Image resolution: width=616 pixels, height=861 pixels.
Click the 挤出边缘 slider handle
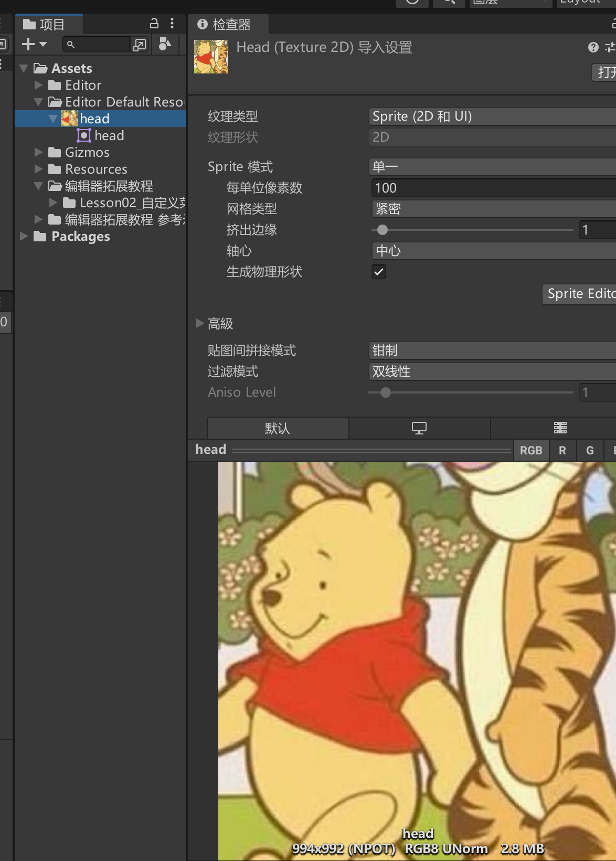[x=383, y=230]
